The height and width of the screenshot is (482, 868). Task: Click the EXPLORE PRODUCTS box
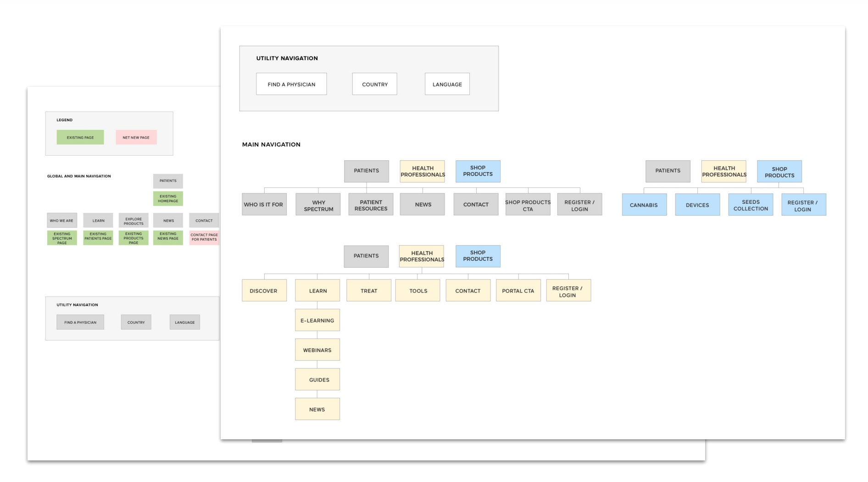coord(134,220)
